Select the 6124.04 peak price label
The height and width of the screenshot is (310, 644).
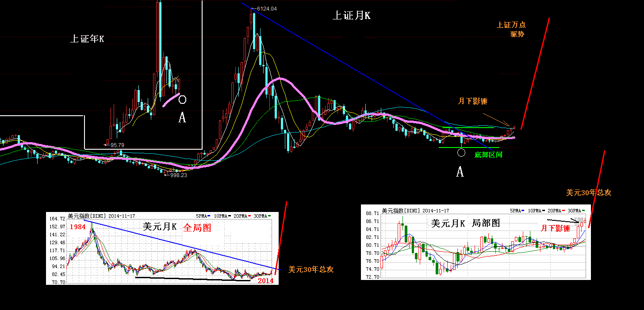[x=266, y=9]
